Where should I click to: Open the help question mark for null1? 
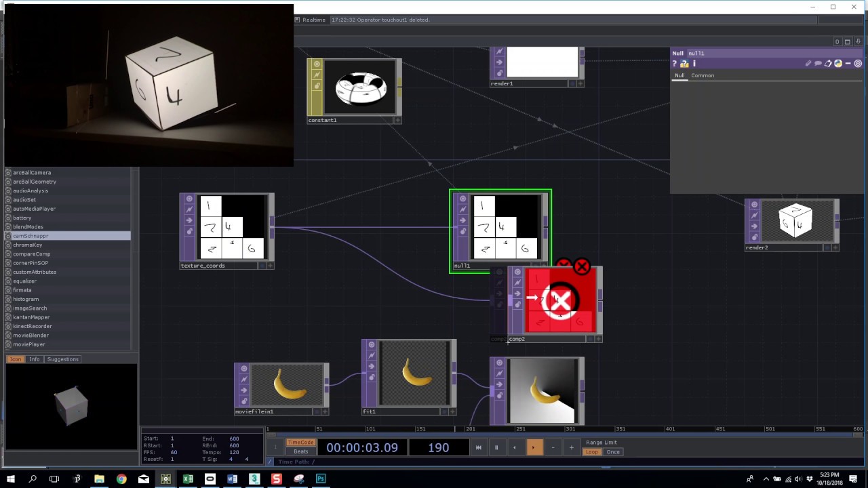click(674, 63)
